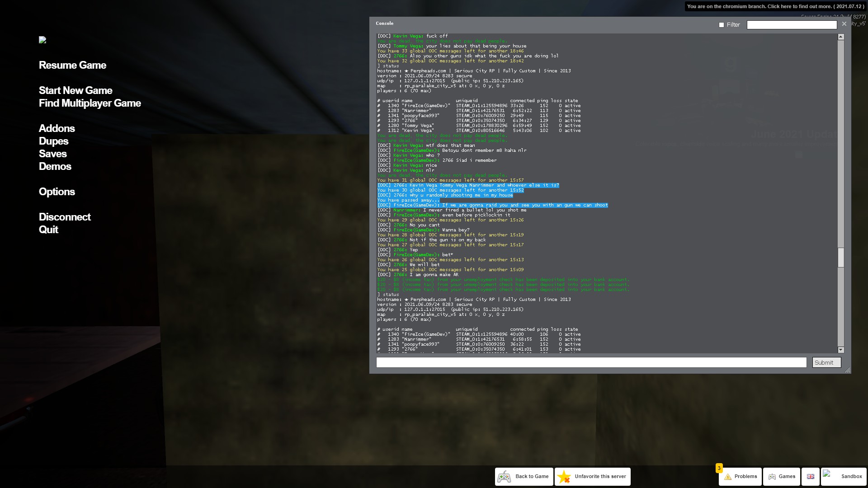The width and height of the screenshot is (868, 488).
Task: Click Sandbox gamemode logo icon
Action: tap(827, 474)
